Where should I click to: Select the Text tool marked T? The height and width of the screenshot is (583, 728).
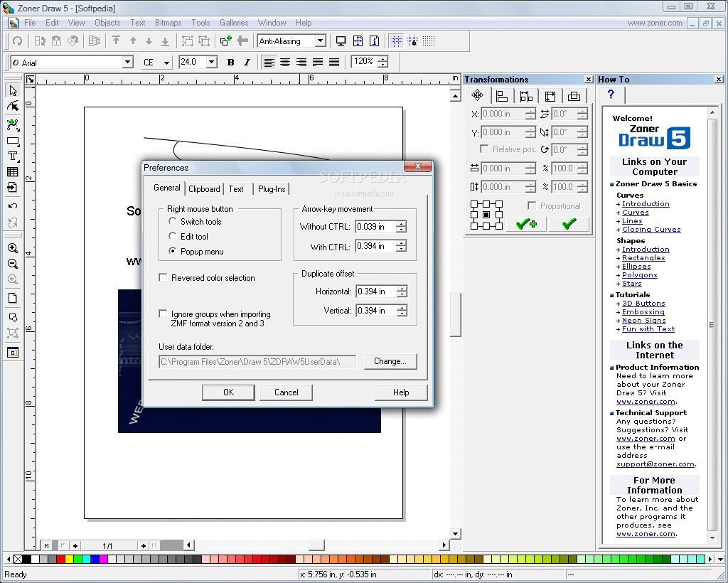pos(13,156)
